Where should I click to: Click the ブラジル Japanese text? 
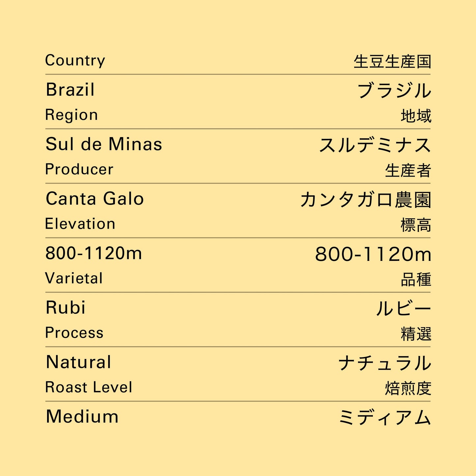394,91
